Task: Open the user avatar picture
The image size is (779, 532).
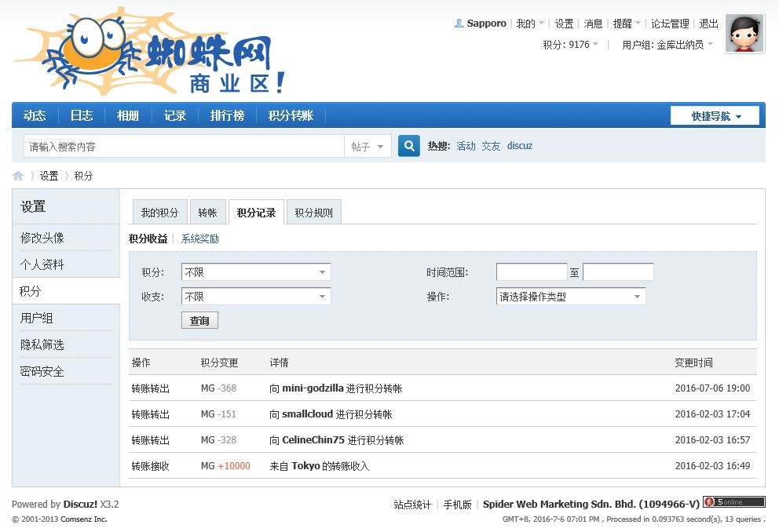Action: click(744, 34)
